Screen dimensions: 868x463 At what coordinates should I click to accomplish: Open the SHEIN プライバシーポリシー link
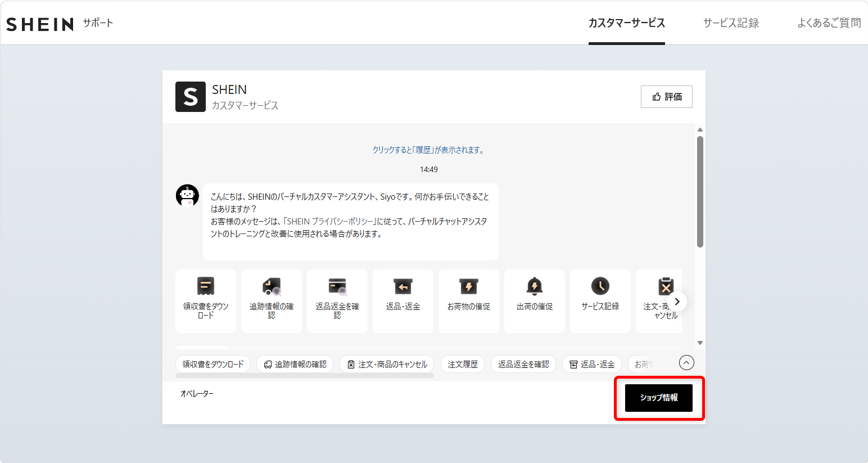click(330, 222)
